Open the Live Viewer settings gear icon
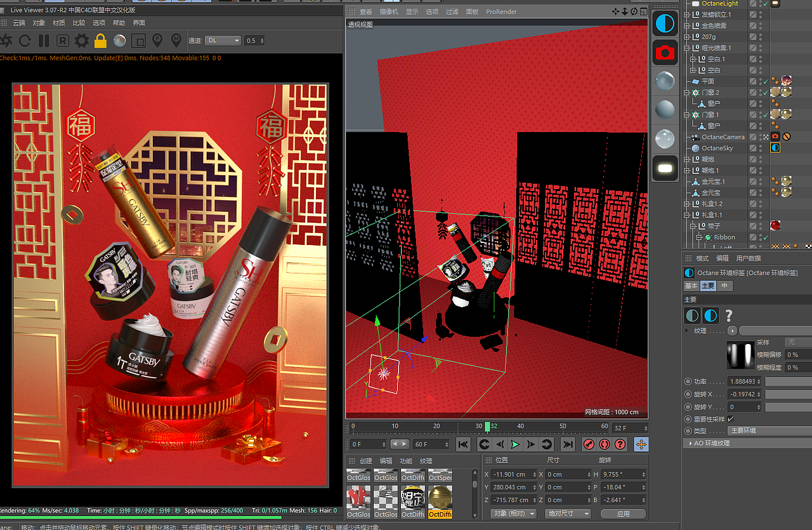 [x=81, y=40]
